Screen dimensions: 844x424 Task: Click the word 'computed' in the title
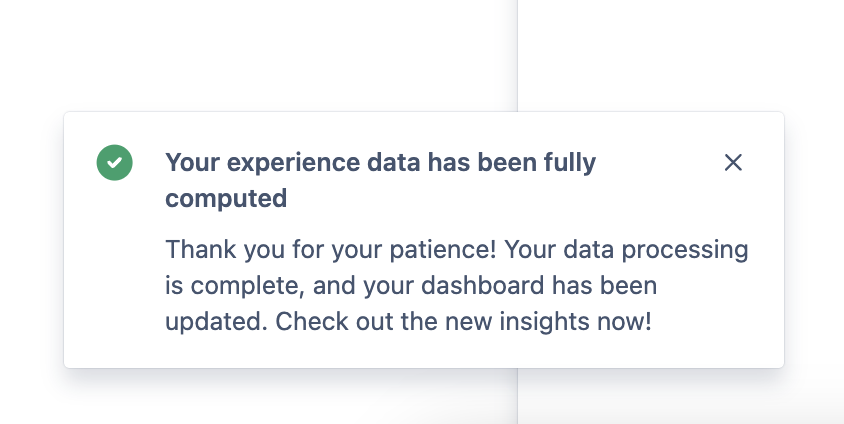[226, 198]
